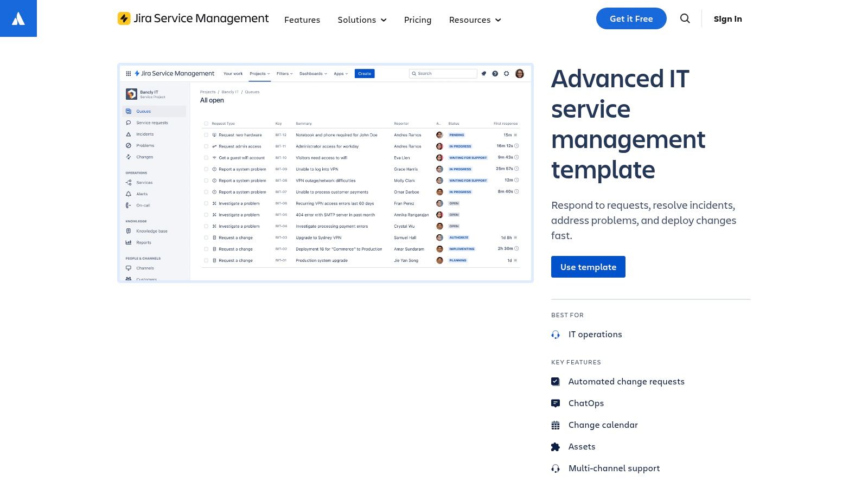Screen dimensions: 868x488
Task: Select Changes in the sidebar
Action: (144, 157)
